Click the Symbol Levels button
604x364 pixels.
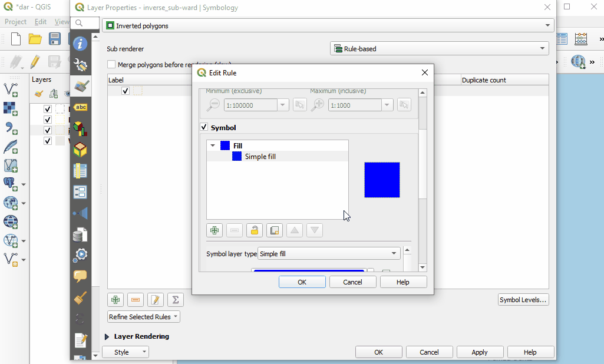[523, 300]
